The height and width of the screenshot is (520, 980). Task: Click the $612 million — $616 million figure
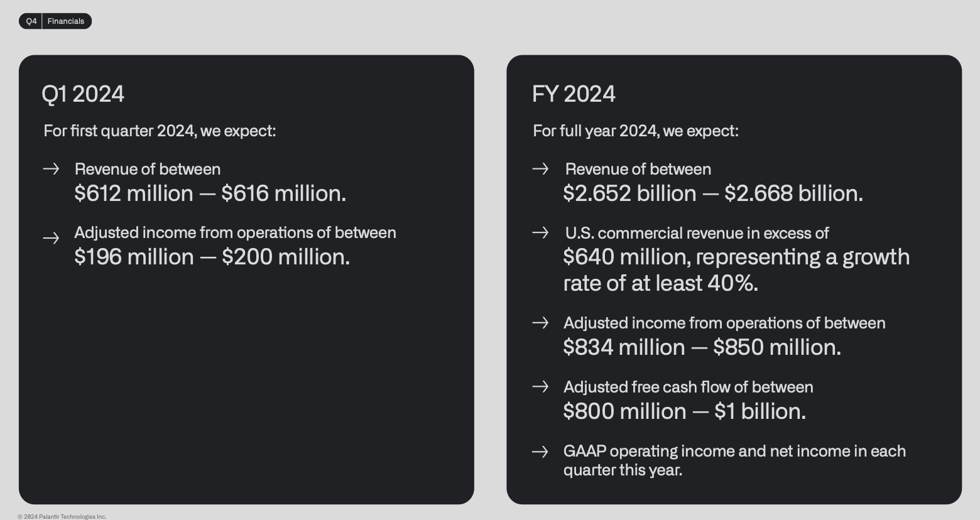click(x=210, y=193)
